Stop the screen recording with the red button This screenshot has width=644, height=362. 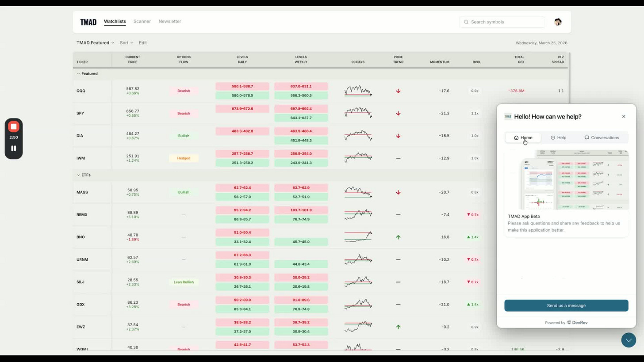14,127
